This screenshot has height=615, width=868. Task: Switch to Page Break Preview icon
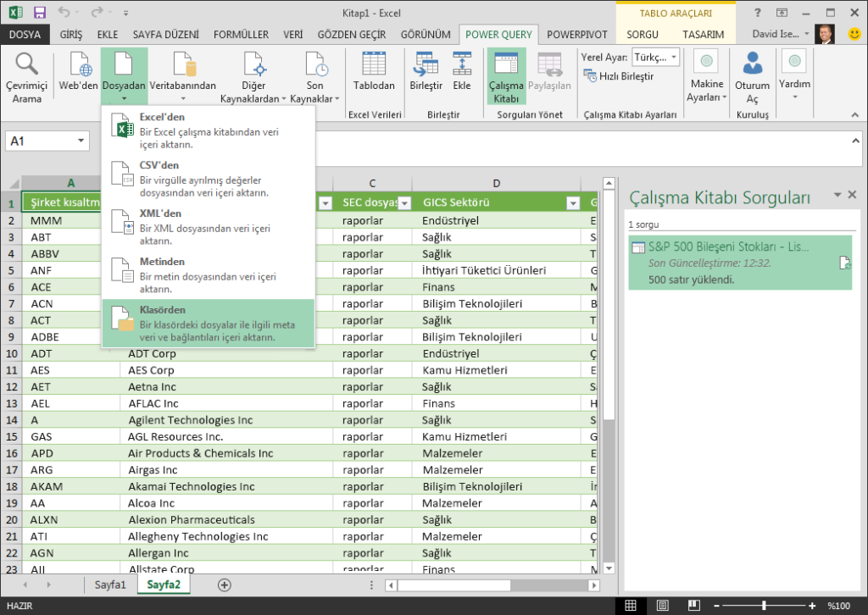(694, 606)
